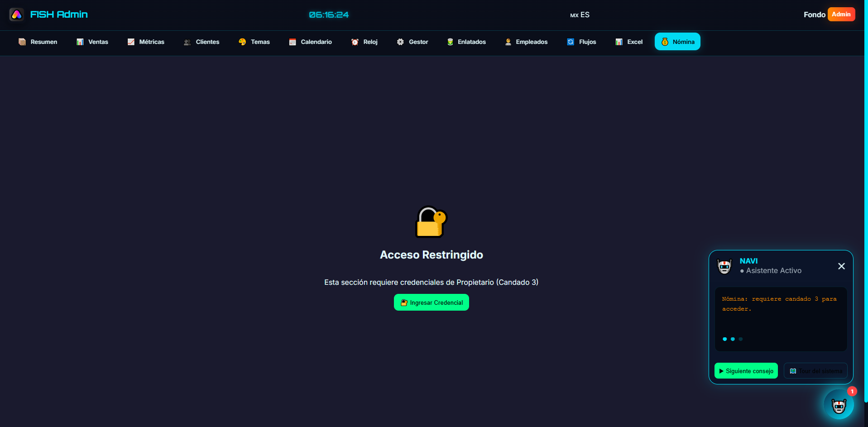The image size is (868, 427).
Task: Open Gestor via its gear icon
Action: (400, 42)
